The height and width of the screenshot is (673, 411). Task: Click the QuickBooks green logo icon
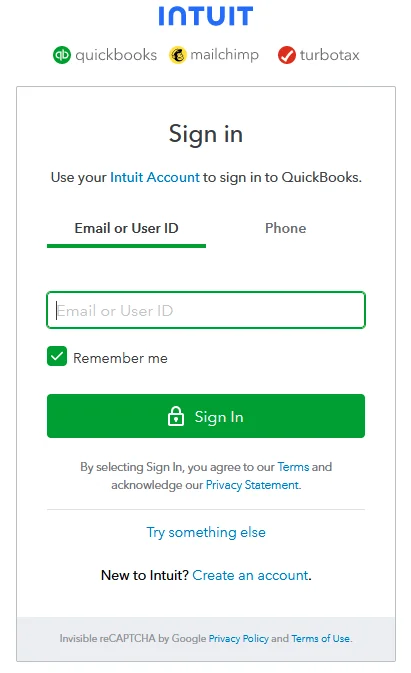click(x=62, y=55)
